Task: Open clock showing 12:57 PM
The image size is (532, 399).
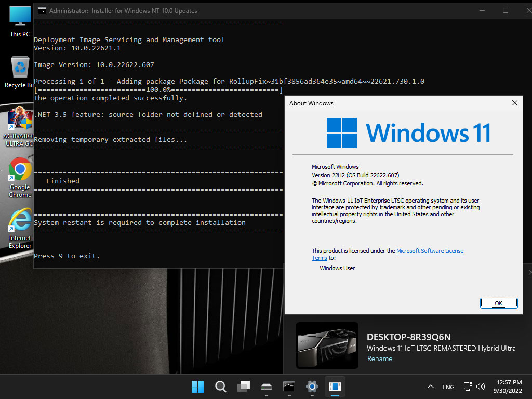Action: click(508, 387)
